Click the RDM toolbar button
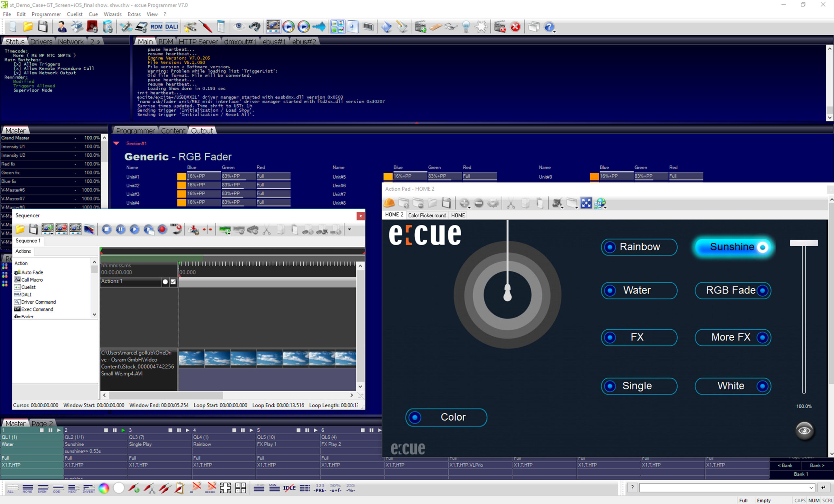The image size is (834, 504). coord(156,27)
